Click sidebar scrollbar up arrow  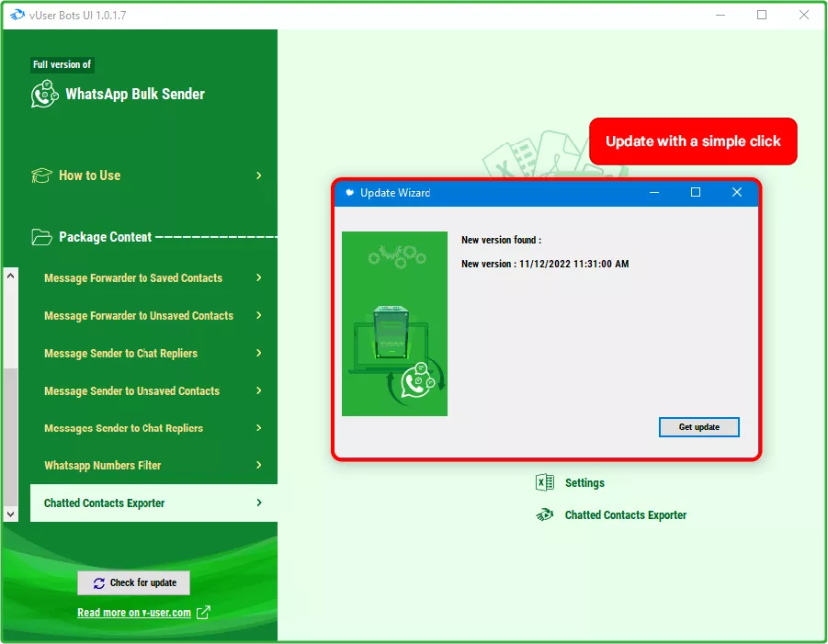tap(10, 275)
